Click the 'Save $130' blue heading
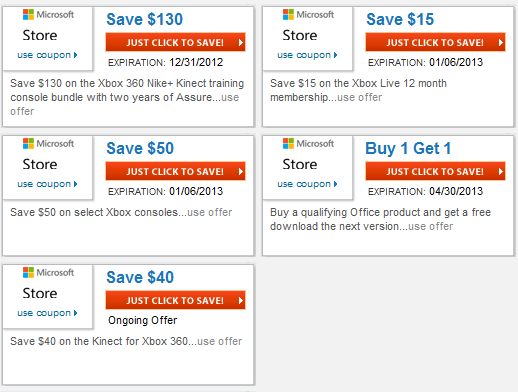 coord(145,19)
